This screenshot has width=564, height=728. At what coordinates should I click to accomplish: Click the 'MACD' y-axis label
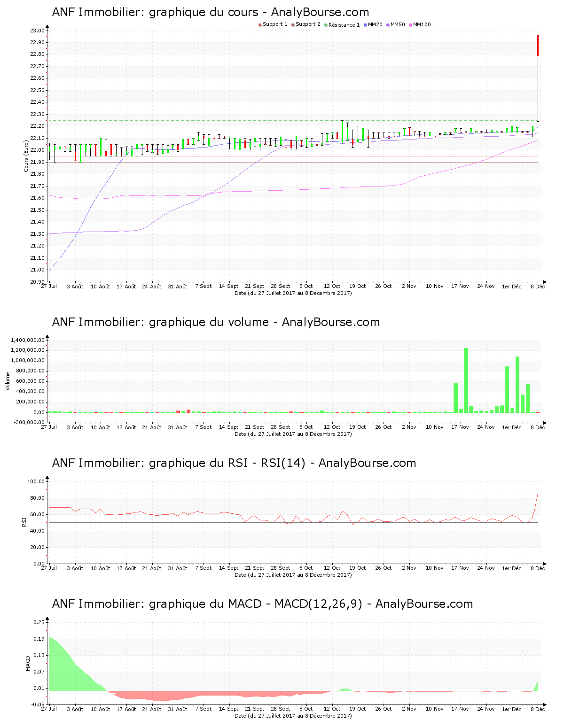coord(28,663)
